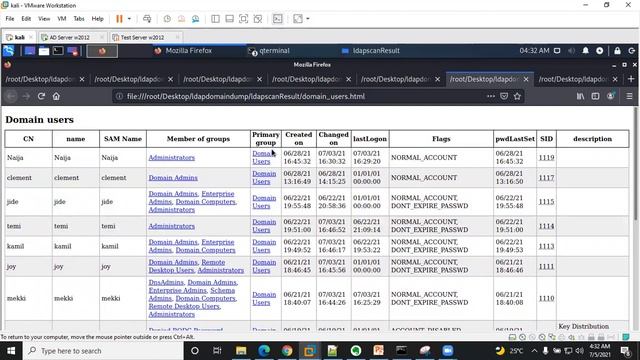The width and height of the screenshot is (640, 360).
Task: Open the VMware View menu
Action: coord(44,19)
